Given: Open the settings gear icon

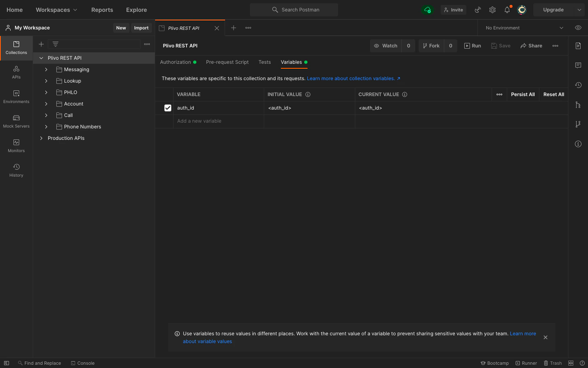Looking at the screenshot, I should coord(492,10).
